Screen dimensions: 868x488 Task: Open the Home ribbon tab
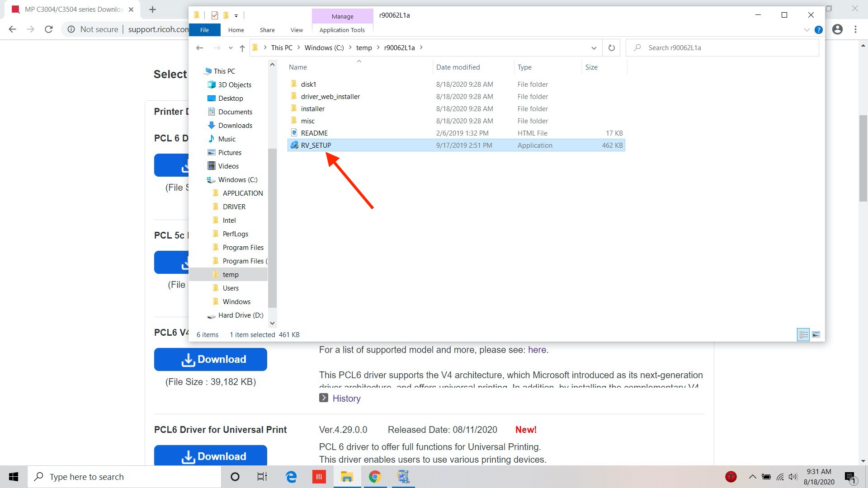pyautogui.click(x=236, y=30)
